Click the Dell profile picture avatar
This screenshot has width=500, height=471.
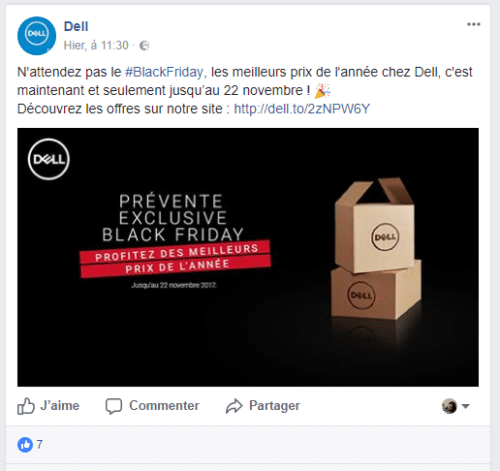tap(37, 36)
